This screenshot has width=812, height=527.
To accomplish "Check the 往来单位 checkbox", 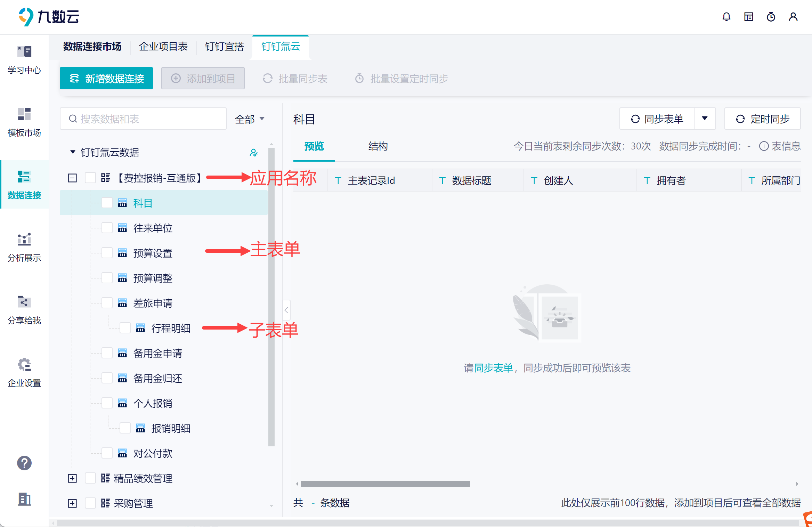I will (x=107, y=228).
